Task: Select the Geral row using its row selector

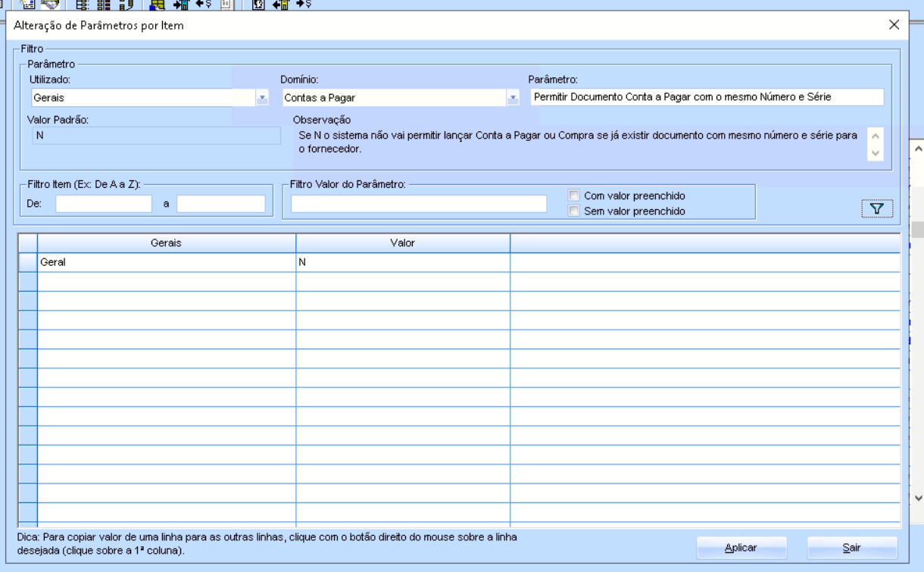Action: [x=27, y=262]
